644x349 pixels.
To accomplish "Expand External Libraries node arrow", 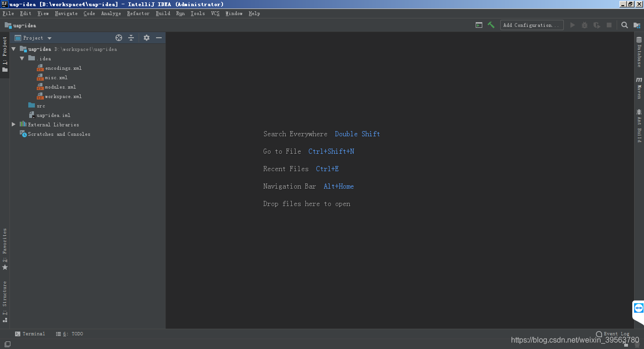I will pyautogui.click(x=14, y=125).
